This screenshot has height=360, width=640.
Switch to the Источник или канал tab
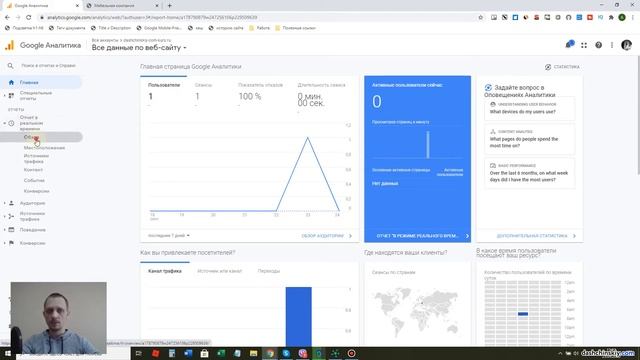220,271
